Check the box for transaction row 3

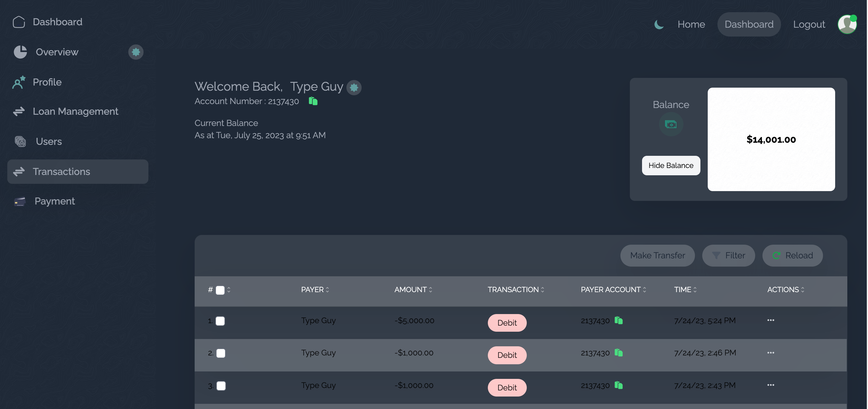pos(221,386)
